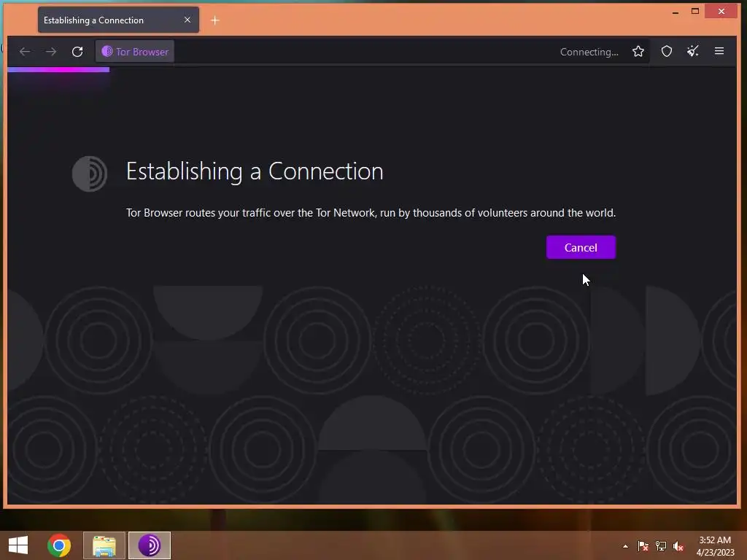
Task: Go forward to next page
Action: click(x=51, y=52)
